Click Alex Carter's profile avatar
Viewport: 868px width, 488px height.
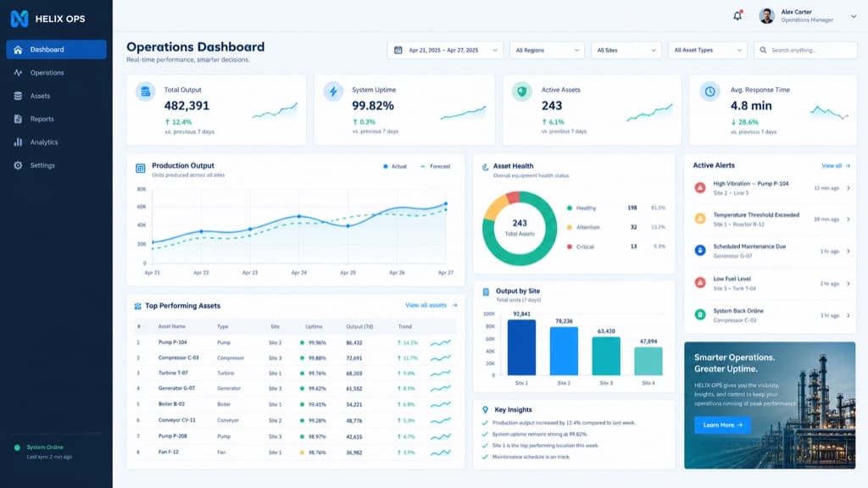[x=766, y=16]
